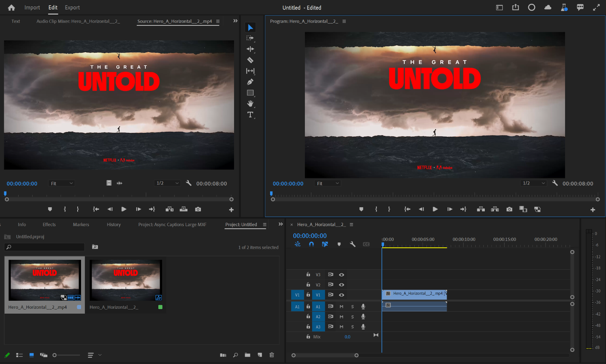Viewport: 606px width, 364px height.
Task: Select the Razor tool
Action: (250, 60)
